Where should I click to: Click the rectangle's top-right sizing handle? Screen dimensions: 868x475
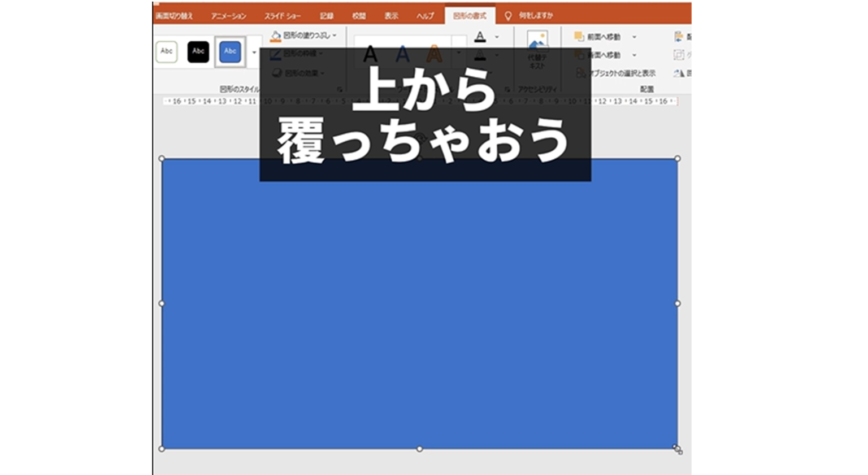coord(678,159)
